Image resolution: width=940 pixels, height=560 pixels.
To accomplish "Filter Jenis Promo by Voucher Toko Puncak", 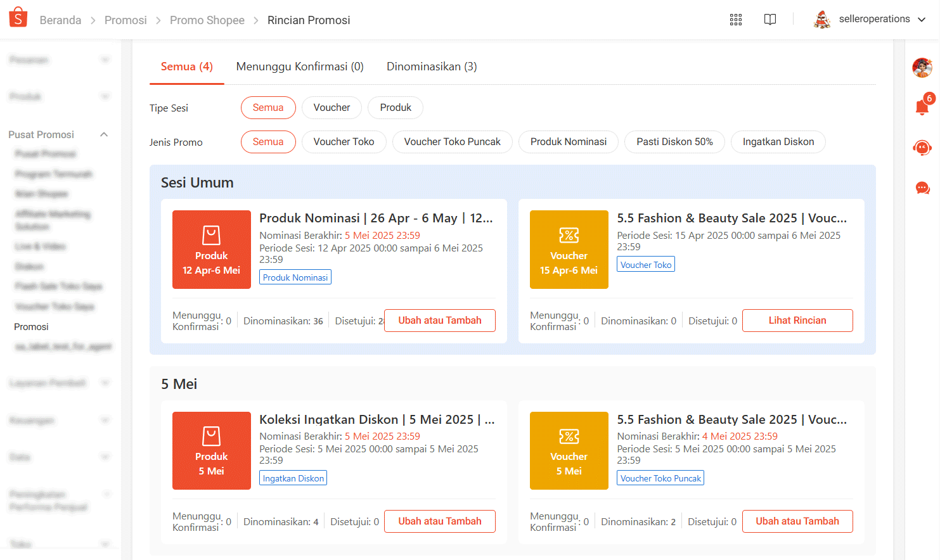I will point(453,142).
